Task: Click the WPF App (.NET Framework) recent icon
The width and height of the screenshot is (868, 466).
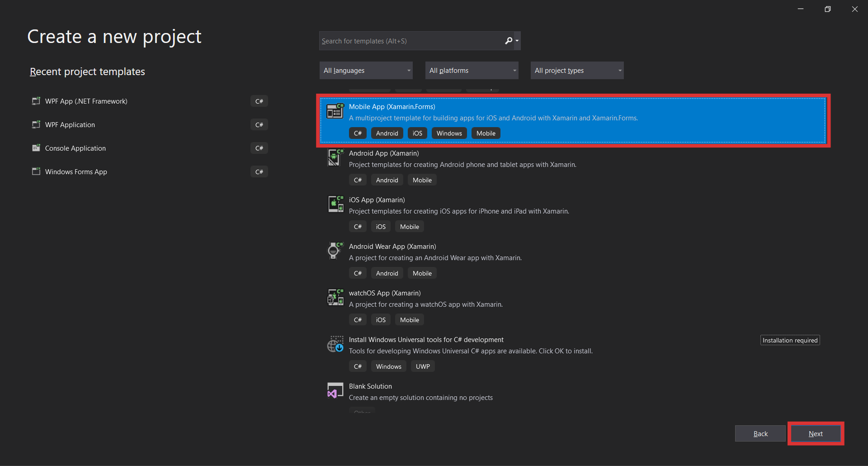Action: pyautogui.click(x=36, y=101)
